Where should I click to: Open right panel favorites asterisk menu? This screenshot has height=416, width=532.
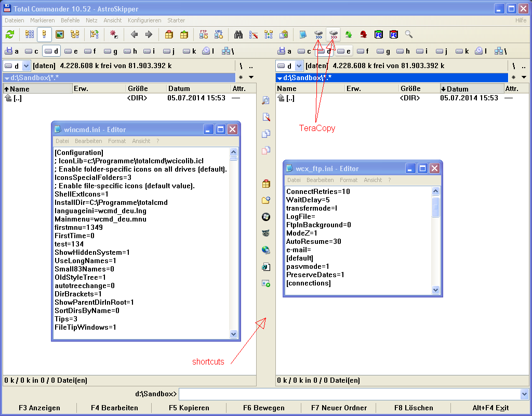click(x=514, y=77)
